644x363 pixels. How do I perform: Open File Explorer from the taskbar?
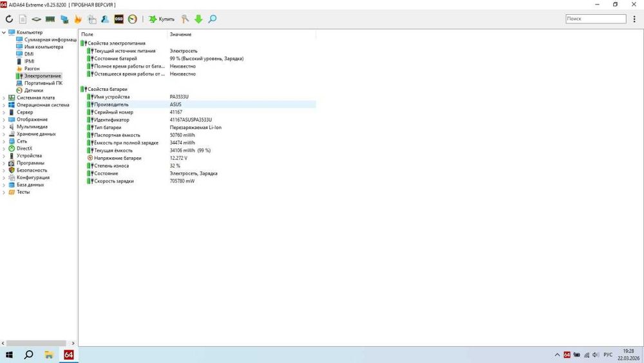point(49,355)
